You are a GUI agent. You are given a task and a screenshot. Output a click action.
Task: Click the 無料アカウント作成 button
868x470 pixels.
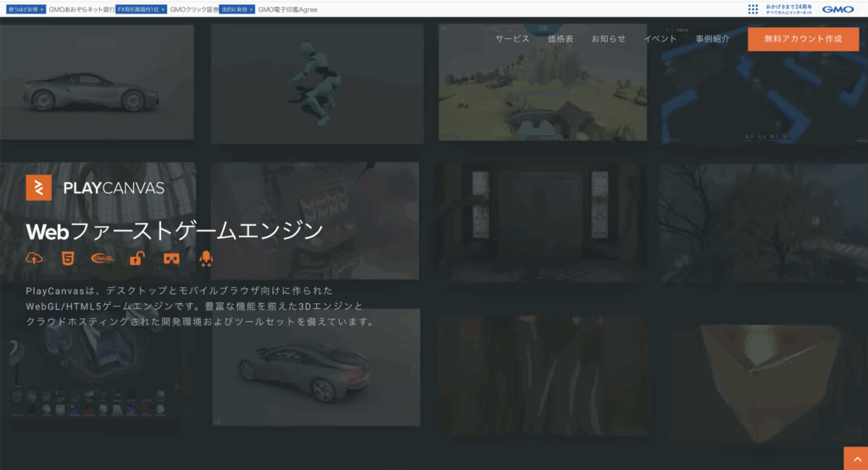point(804,39)
